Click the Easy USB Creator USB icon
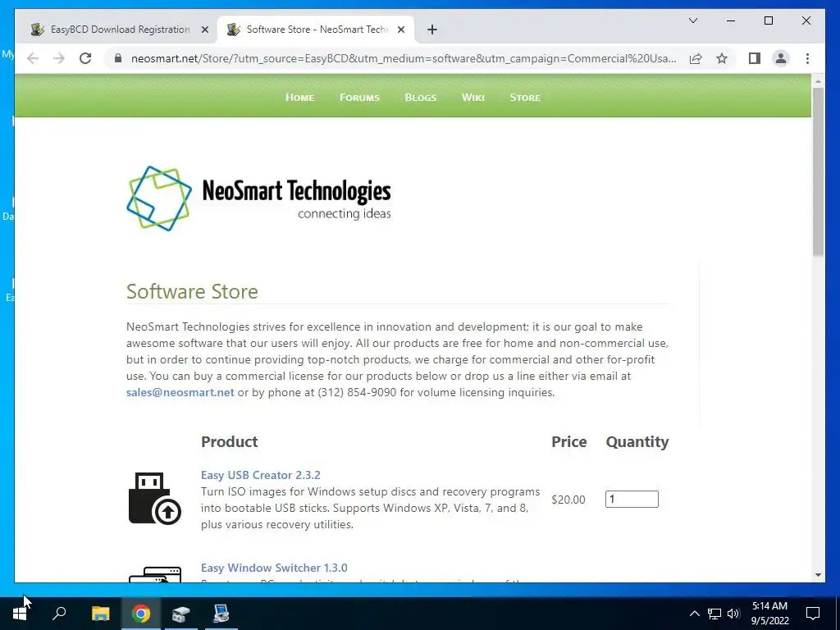Screen dimensions: 840x630 [155, 498]
